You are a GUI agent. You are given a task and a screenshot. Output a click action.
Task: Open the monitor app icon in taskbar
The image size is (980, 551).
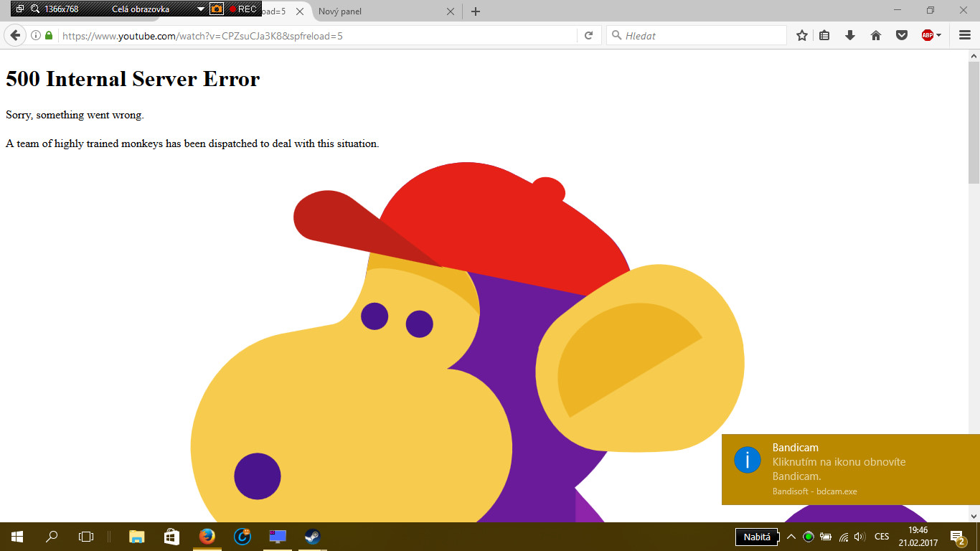click(x=277, y=537)
